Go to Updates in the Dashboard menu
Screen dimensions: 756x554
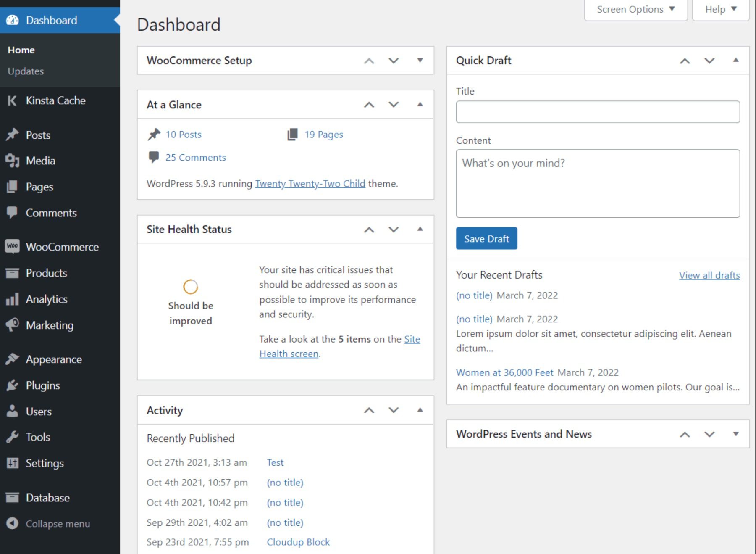[x=25, y=71]
